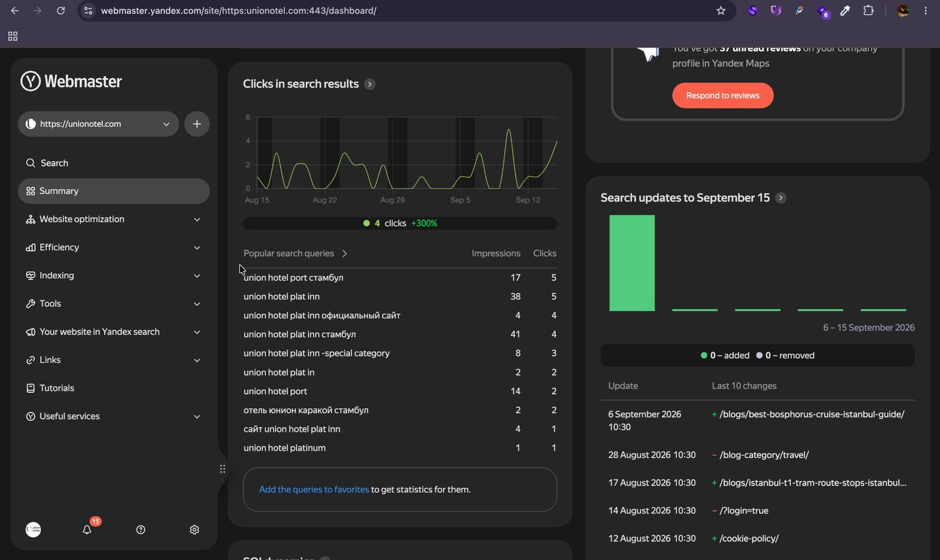The image size is (940, 560).
Task: Open the user account avatar in sidebar
Action: (33, 530)
